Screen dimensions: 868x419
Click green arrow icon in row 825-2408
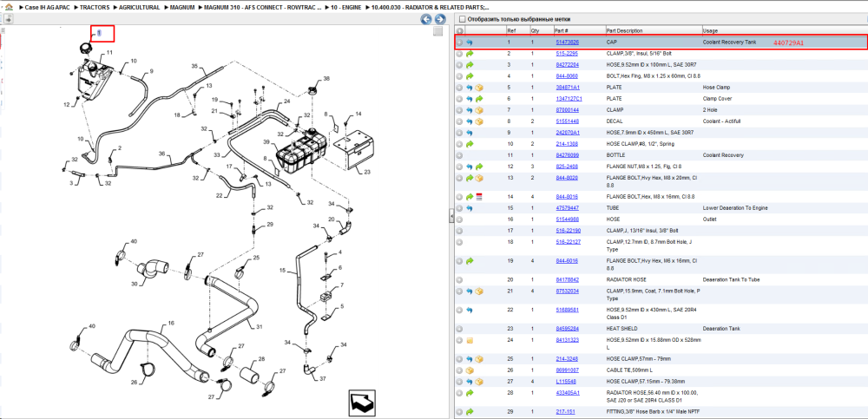479,167
